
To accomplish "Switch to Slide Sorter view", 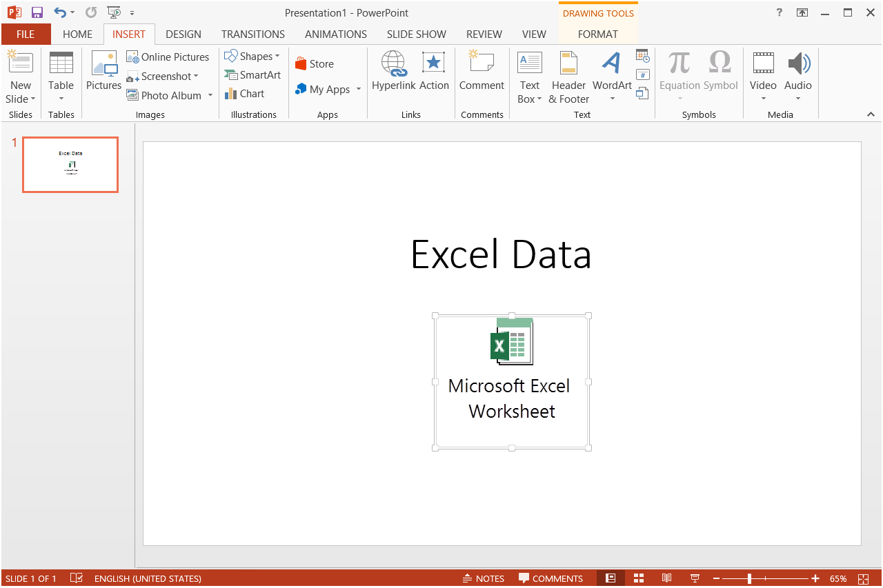I will [x=639, y=578].
